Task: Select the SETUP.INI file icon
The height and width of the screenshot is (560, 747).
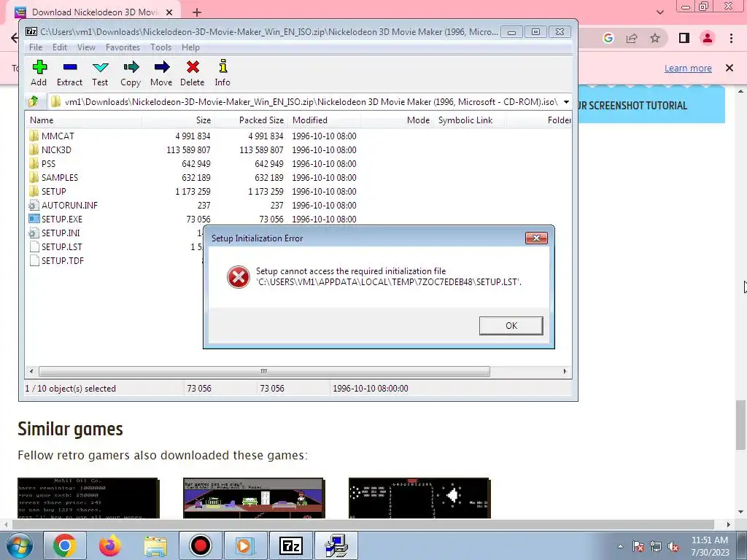Action: pyautogui.click(x=34, y=233)
